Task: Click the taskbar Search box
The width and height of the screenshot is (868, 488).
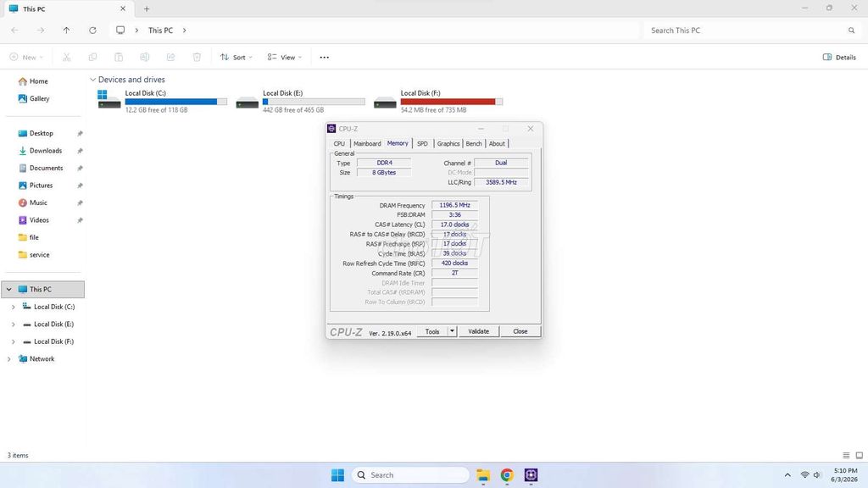Action: pyautogui.click(x=410, y=474)
